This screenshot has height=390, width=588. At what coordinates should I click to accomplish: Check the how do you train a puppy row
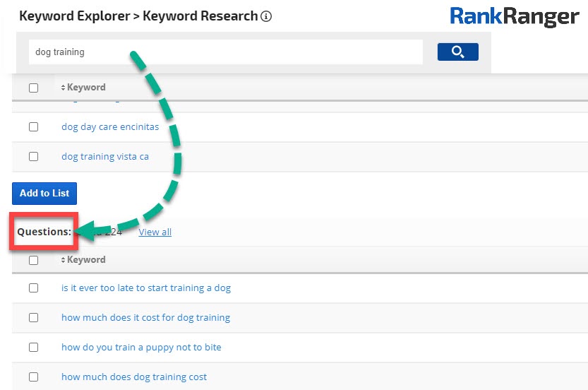click(33, 348)
